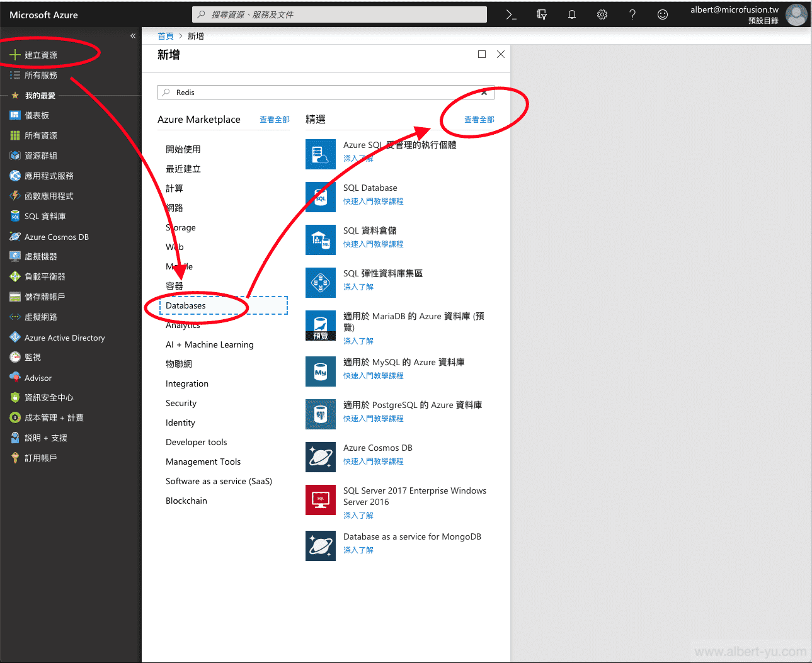Select the 物聯網 category
This screenshot has height=663, width=812.
(x=179, y=364)
